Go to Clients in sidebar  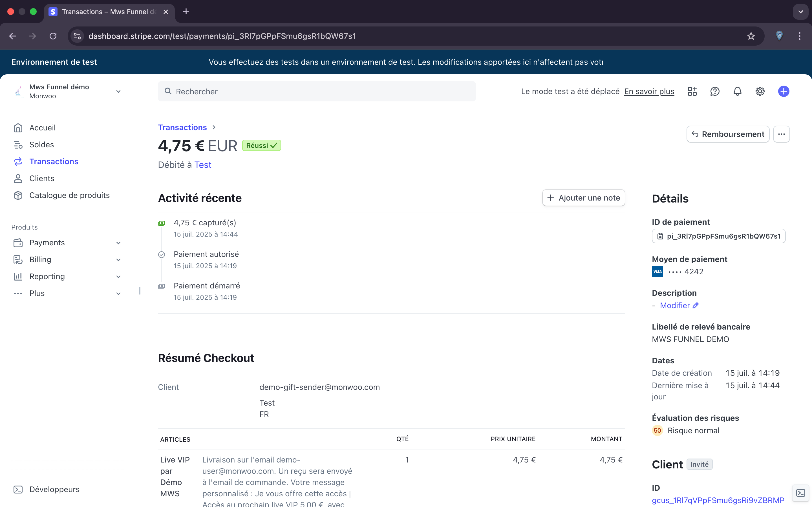coord(42,178)
